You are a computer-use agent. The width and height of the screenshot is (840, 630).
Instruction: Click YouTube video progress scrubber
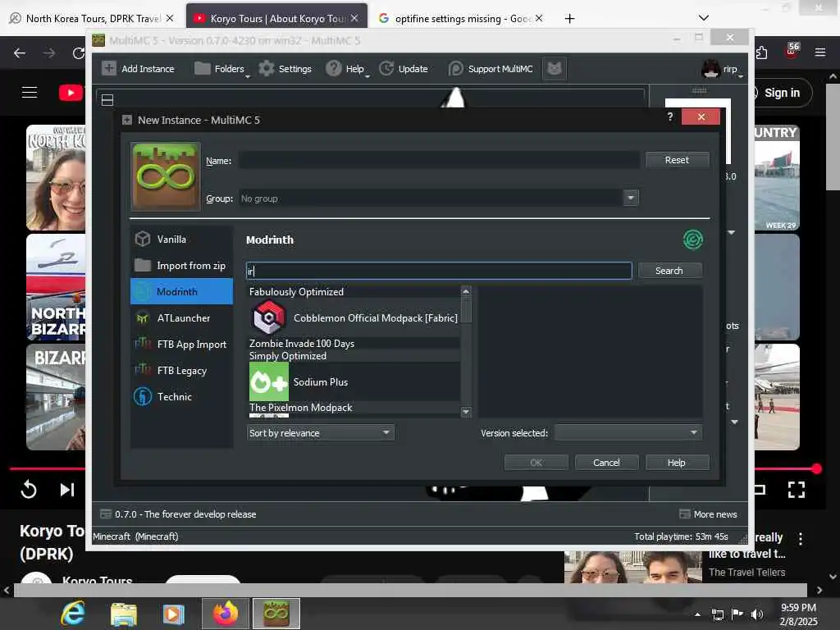click(816, 468)
